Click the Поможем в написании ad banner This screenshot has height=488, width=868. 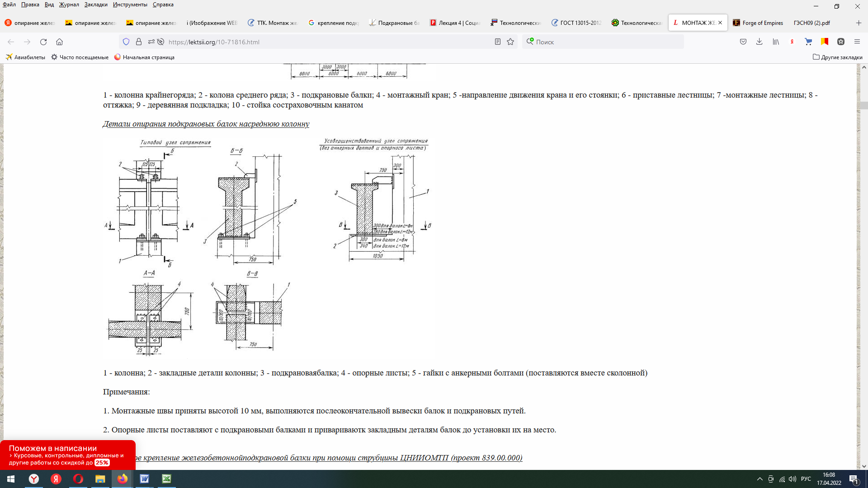[x=68, y=455]
